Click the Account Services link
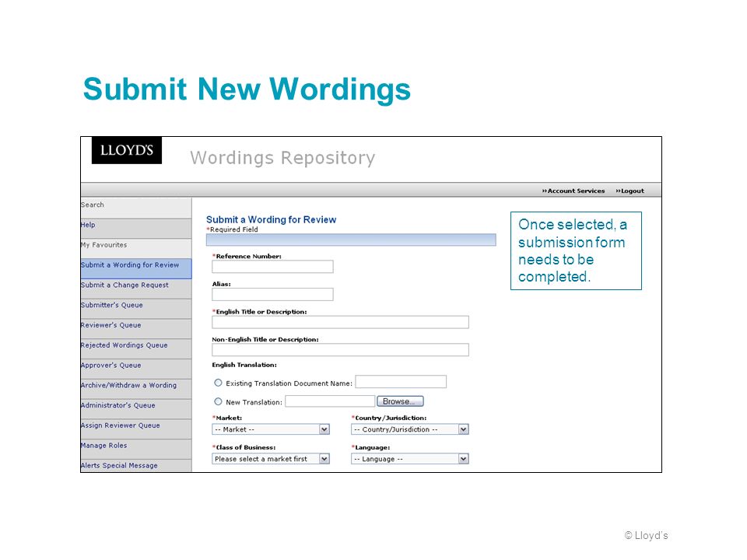 (573, 191)
